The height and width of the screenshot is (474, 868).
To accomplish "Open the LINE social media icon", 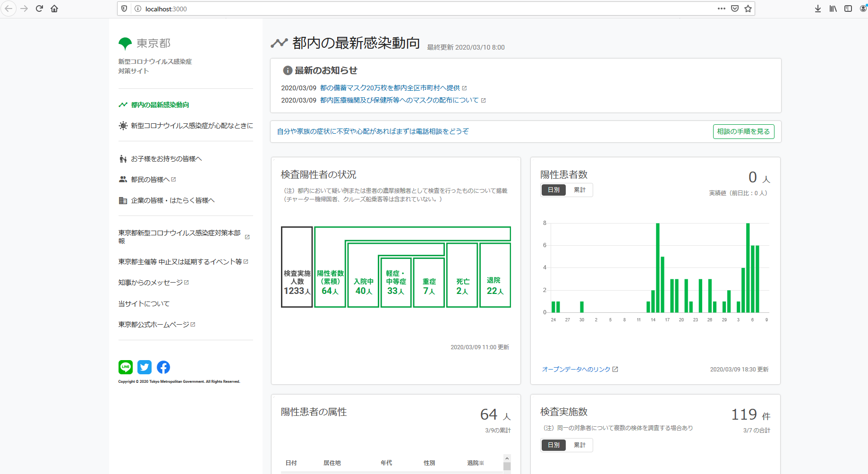I will click(x=126, y=367).
